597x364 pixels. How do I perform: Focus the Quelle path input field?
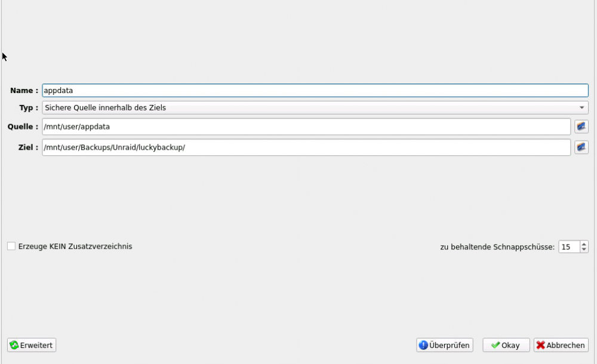tap(306, 127)
